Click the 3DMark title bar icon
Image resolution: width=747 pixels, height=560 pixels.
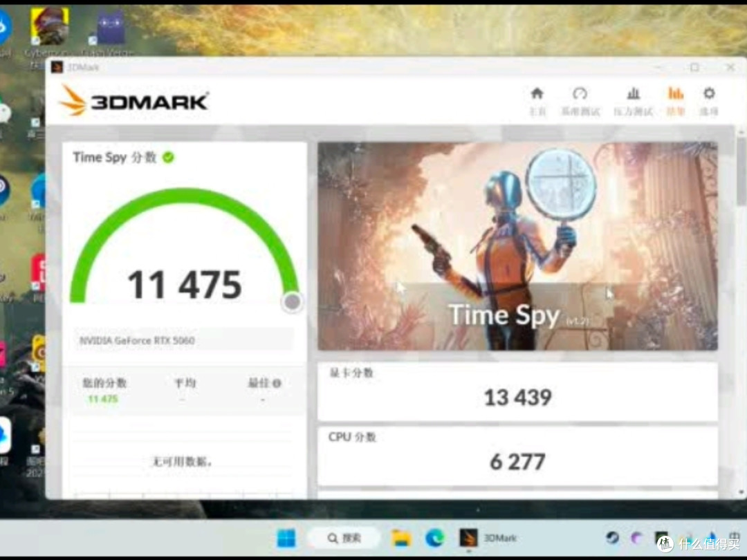[57, 67]
